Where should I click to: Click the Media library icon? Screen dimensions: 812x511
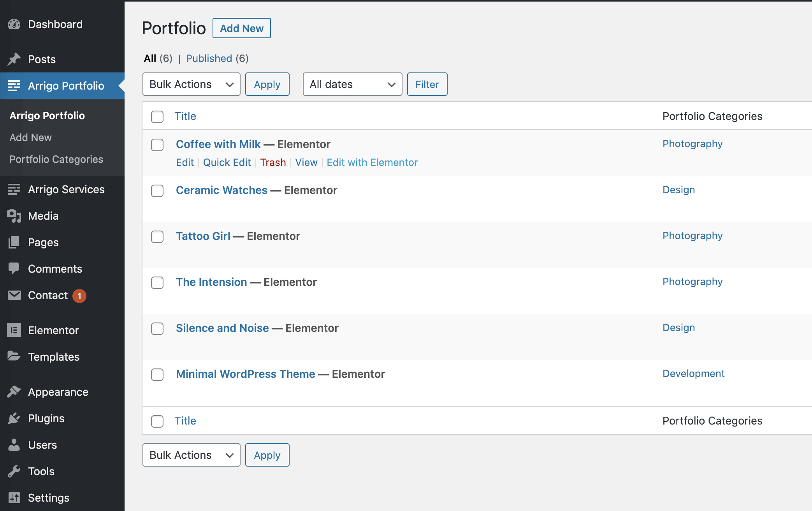(x=14, y=216)
